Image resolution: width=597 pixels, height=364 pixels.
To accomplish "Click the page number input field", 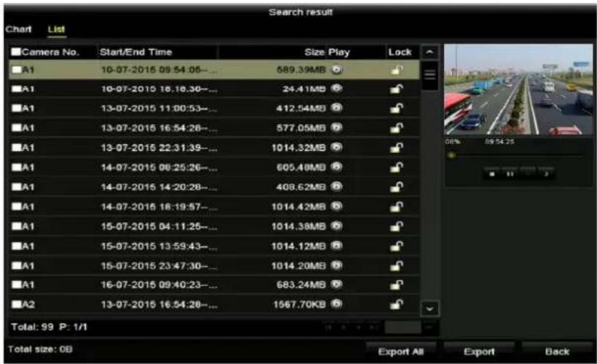I will (402, 327).
